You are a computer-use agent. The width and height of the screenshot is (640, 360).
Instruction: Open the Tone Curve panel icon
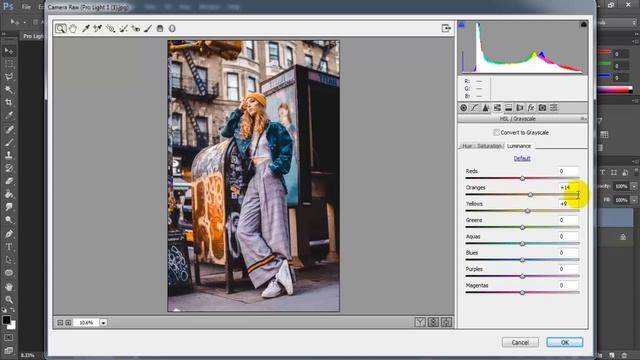click(x=474, y=108)
